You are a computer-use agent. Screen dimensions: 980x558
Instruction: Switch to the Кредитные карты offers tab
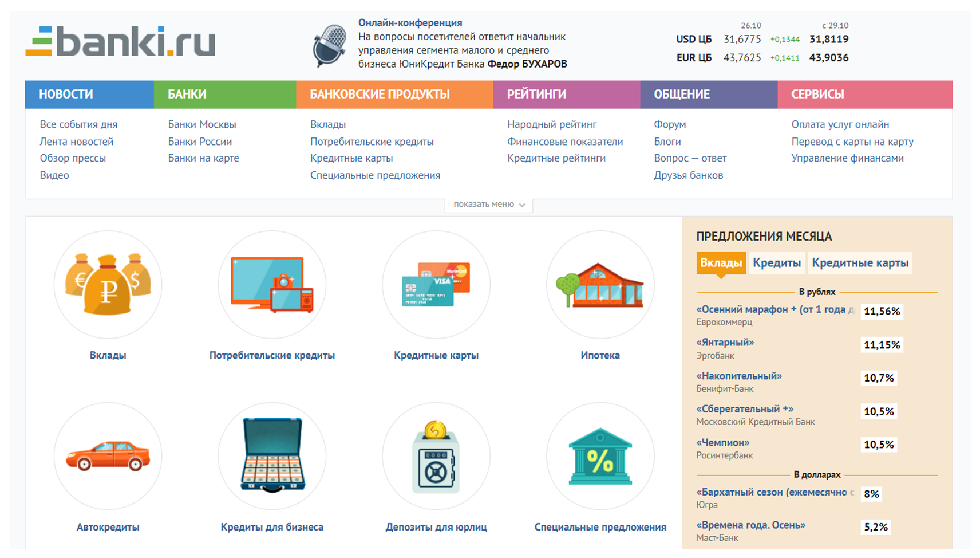[x=860, y=263]
